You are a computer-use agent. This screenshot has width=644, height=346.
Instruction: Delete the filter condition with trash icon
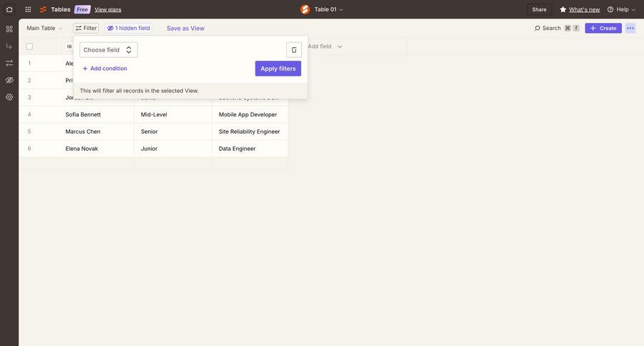[293, 50]
